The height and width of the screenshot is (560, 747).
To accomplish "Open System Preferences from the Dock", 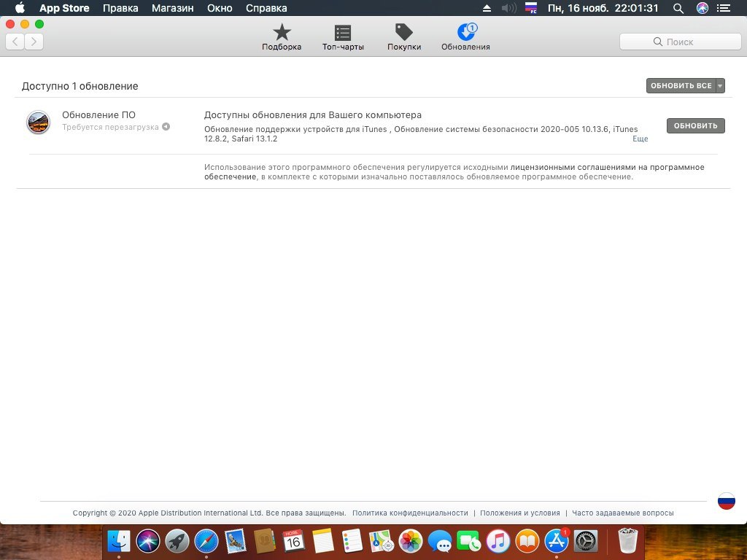I will tap(586, 541).
